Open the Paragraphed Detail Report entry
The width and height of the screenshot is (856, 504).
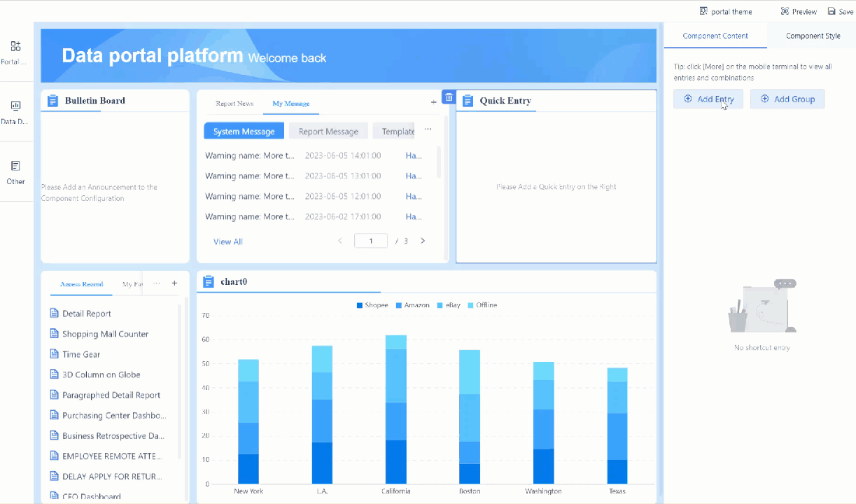tap(110, 395)
